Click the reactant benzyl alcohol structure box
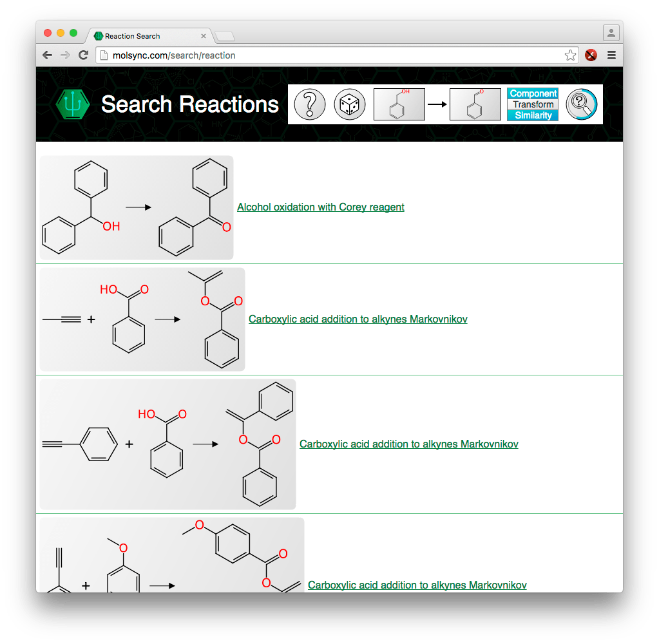The width and height of the screenshot is (659, 644). pyautogui.click(x=399, y=104)
